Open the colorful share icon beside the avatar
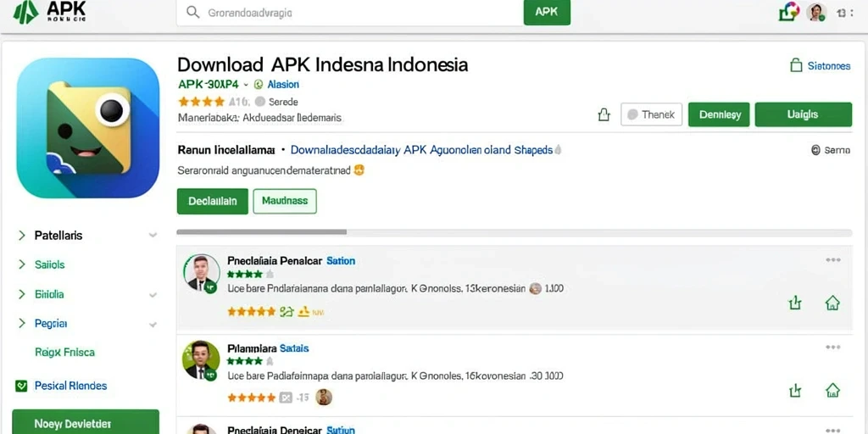 (789, 12)
